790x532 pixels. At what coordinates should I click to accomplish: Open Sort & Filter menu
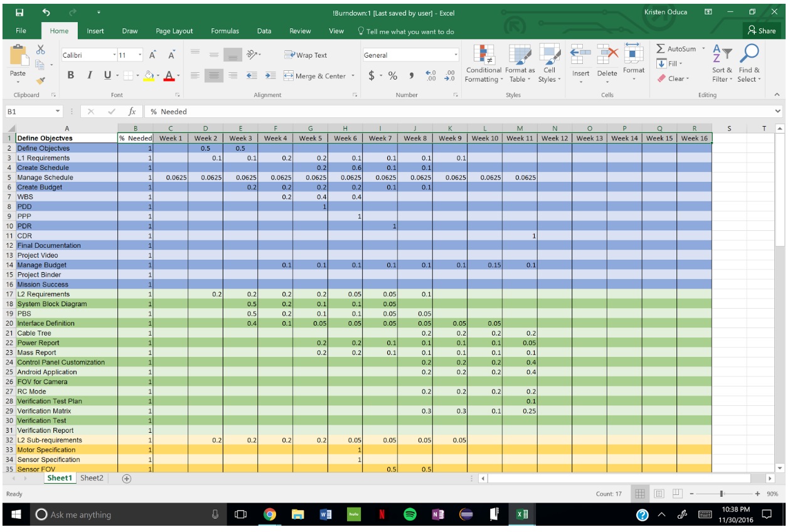point(722,64)
